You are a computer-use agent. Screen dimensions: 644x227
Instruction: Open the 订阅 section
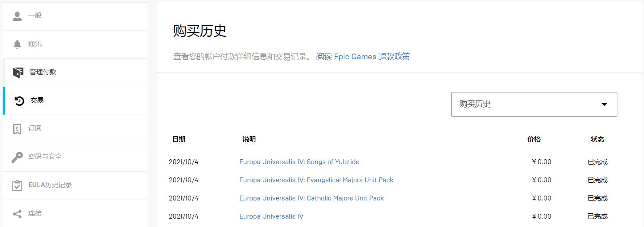pyautogui.click(x=75, y=129)
